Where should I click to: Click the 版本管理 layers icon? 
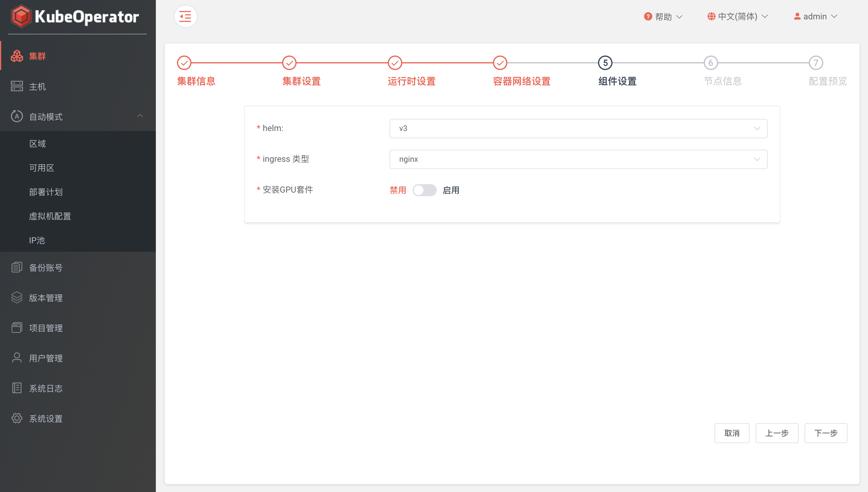17,297
